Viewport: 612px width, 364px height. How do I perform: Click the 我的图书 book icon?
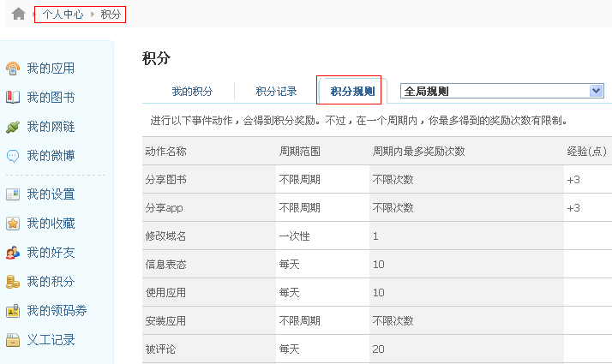click(x=13, y=98)
